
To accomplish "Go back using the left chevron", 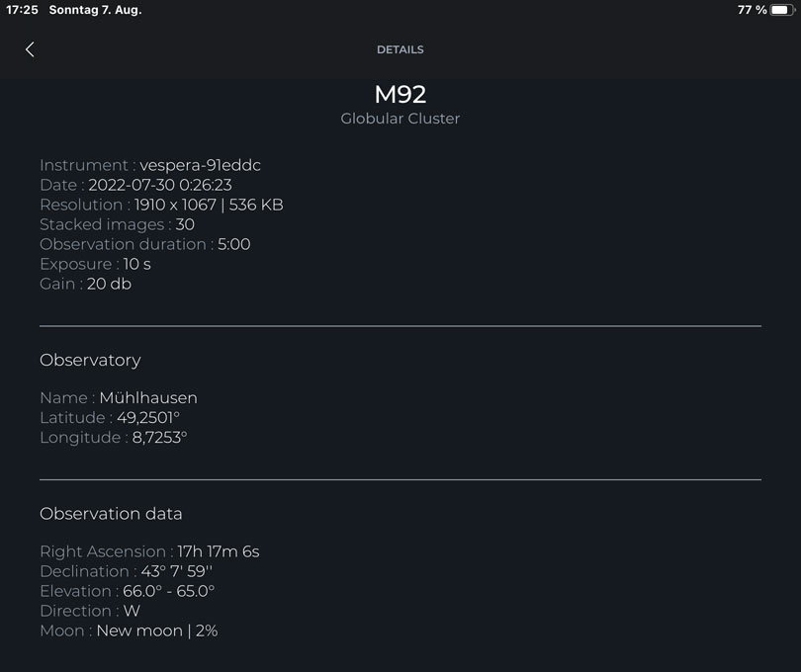I will tap(30, 49).
